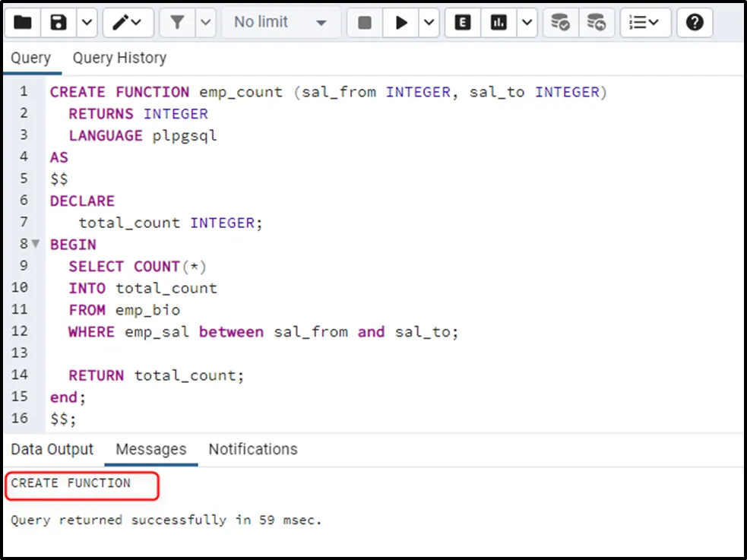Open the Macros list dropdown
Screen dimensions: 747x560
click(x=644, y=23)
